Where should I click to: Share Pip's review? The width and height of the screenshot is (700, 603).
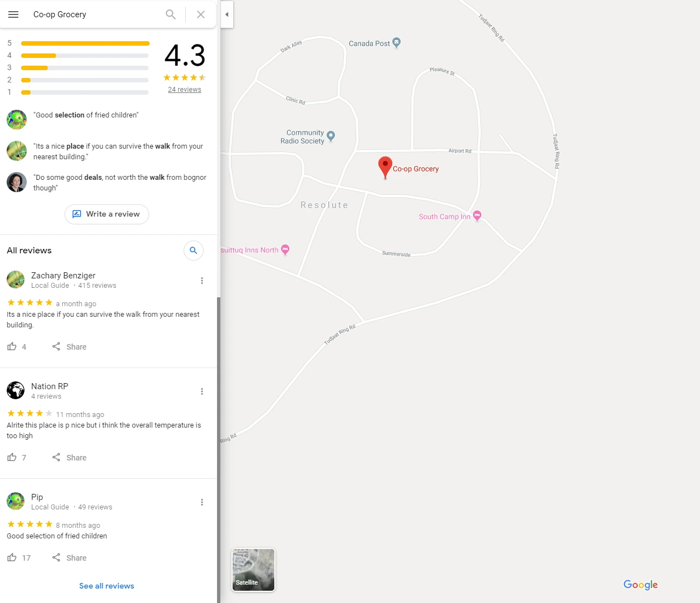(x=70, y=558)
